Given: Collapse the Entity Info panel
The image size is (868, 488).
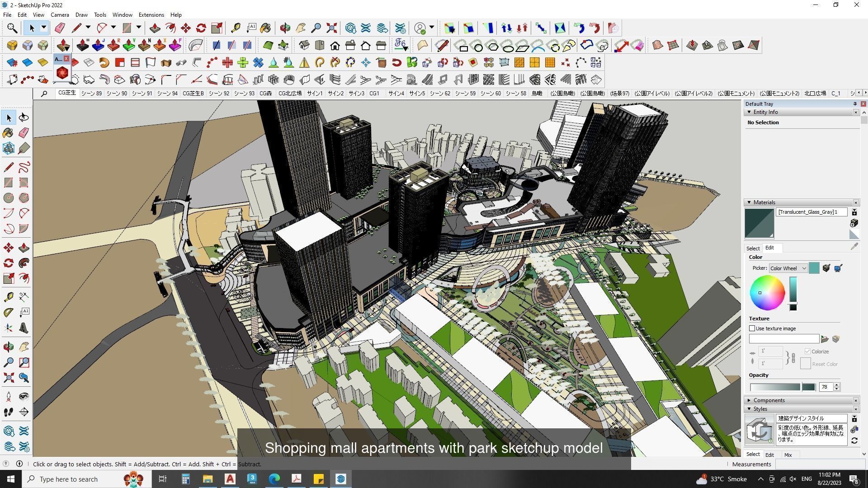Looking at the screenshot, I should click(x=749, y=112).
